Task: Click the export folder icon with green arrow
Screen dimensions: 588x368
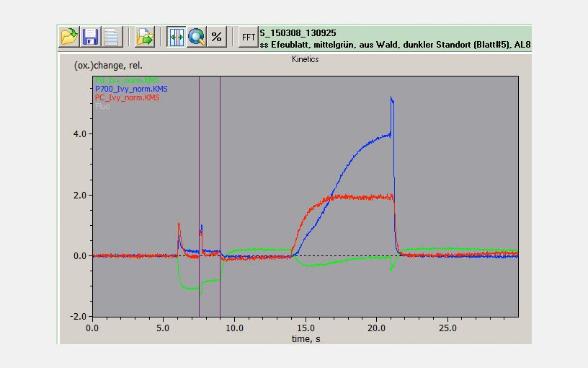Action: tap(145, 37)
